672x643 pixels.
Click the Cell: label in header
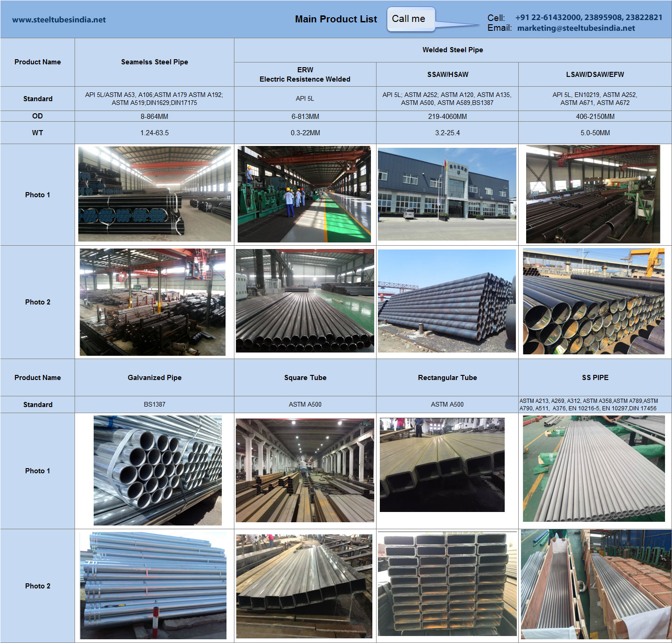click(496, 18)
